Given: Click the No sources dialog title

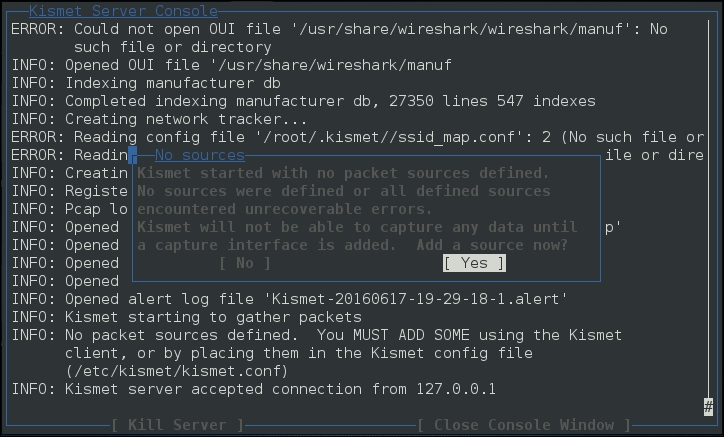Looking at the screenshot, I should 200,155.
